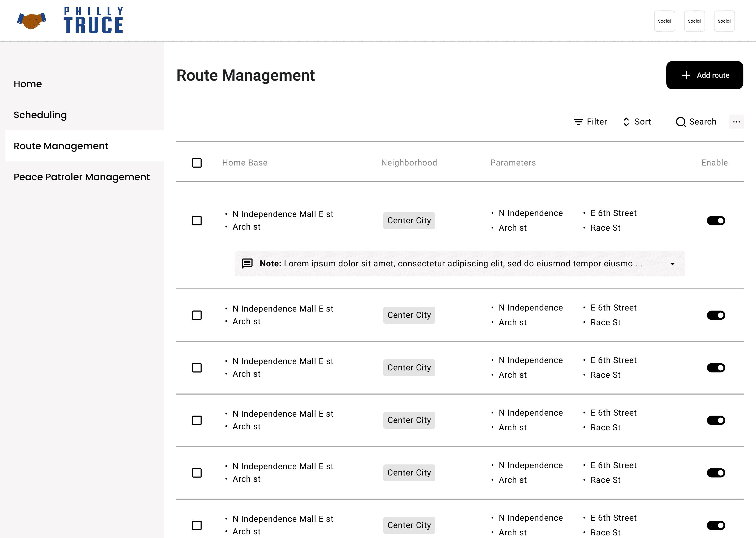The height and width of the screenshot is (538, 756).
Task: Disable the third route's Enable toggle
Action: pyautogui.click(x=716, y=368)
